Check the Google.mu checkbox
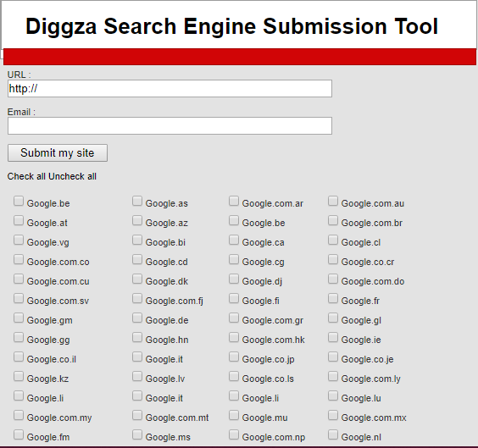 [234, 416]
